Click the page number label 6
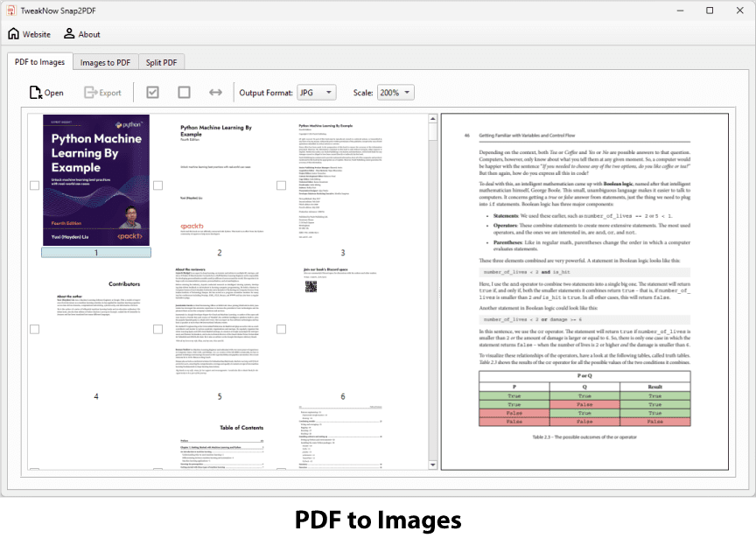The image size is (756, 538). (343, 396)
